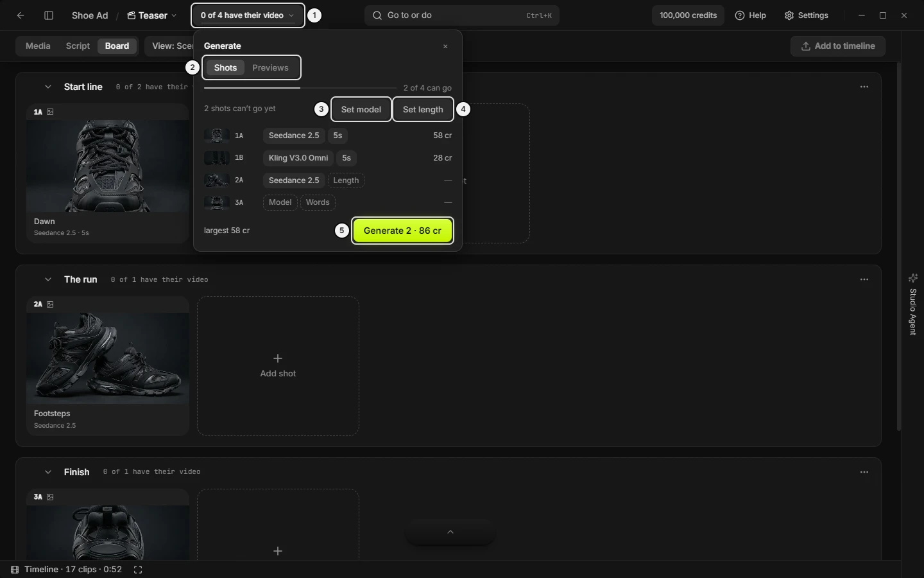Switch to the Media tab
Image resolution: width=924 pixels, height=578 pixels.
(38, 46)
